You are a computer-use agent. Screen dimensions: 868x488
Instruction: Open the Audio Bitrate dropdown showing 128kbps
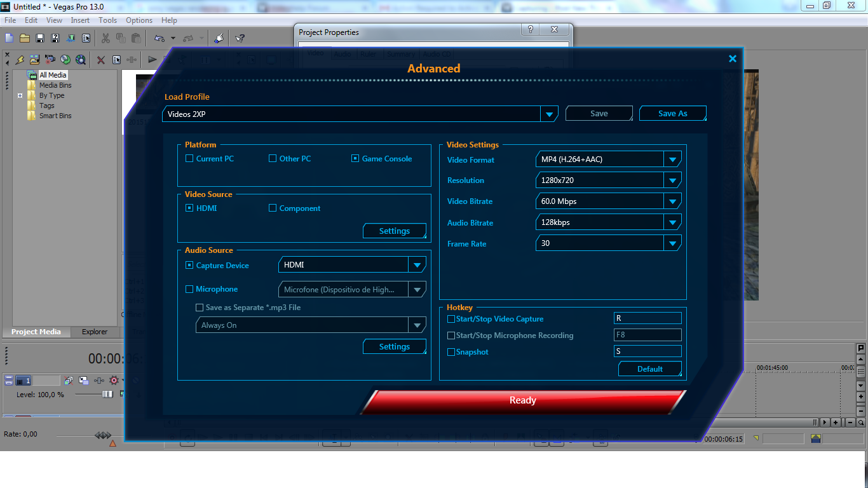tap(609, 222)
